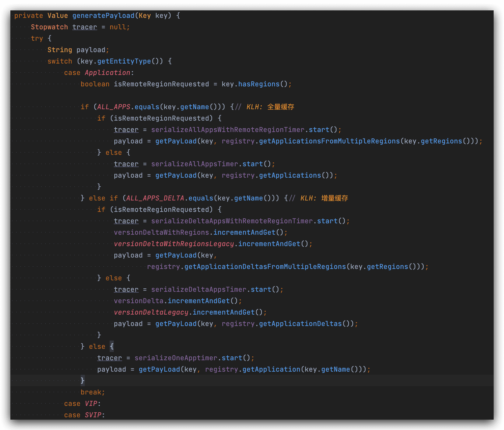Click versionDelta on the non-Legacy incrementAndGet line
This screenshot has height=430, width=504.
point(139,301)
